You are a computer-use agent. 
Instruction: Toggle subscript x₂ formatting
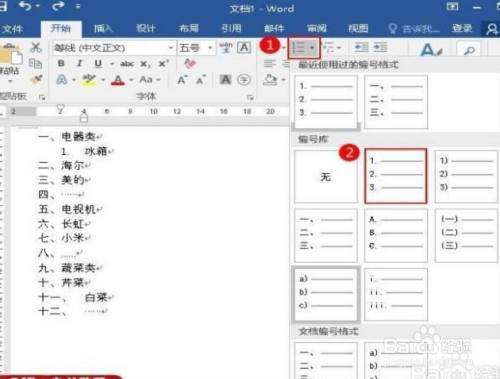tap(145, 64)
